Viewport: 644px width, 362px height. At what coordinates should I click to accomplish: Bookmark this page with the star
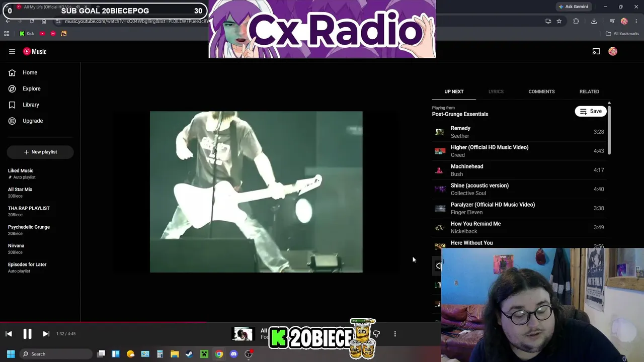coord(559,21)
